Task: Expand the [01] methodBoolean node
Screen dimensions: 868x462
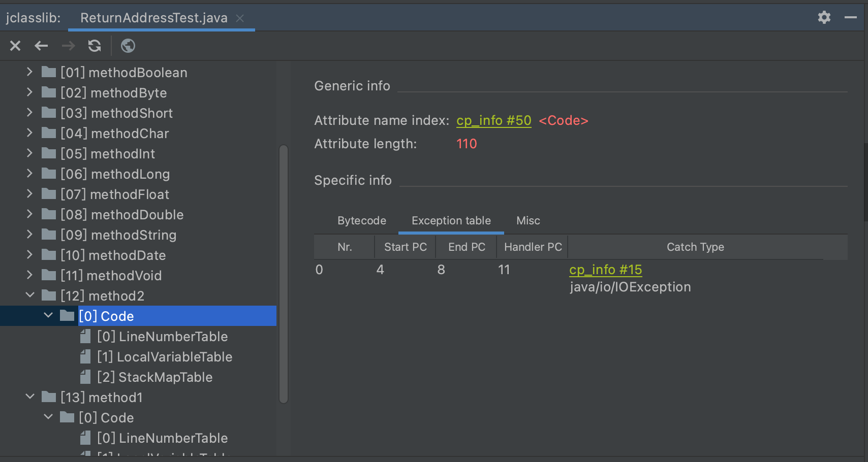Action: coord(29,72)
